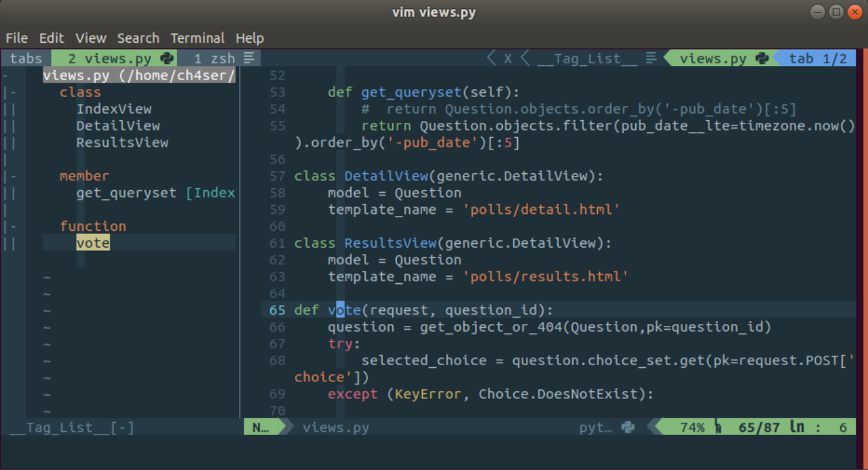The width and height of the screenshot is (868, 470).
Task: Collapse the 'class' fold in tag list
Action: tap(10, 92)
